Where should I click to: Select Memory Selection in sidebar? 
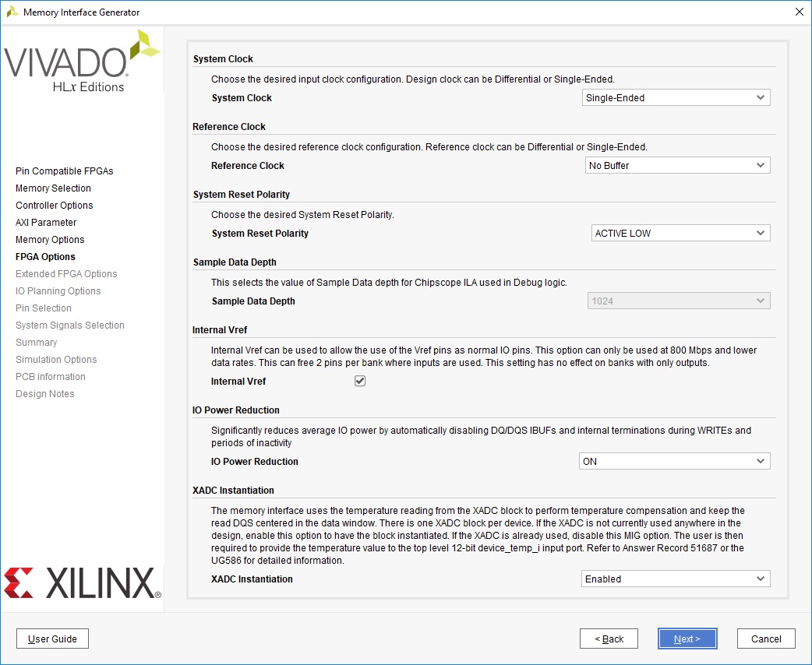click(x=53, y=188)
